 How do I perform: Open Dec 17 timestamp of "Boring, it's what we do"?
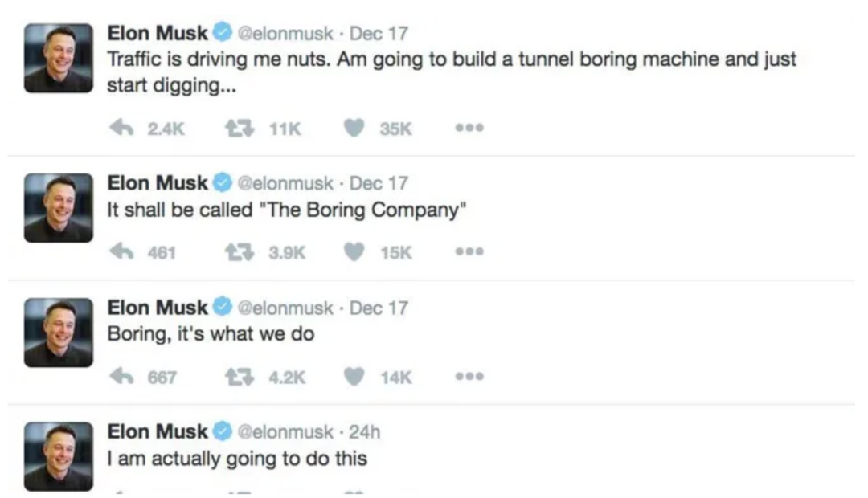379,308
